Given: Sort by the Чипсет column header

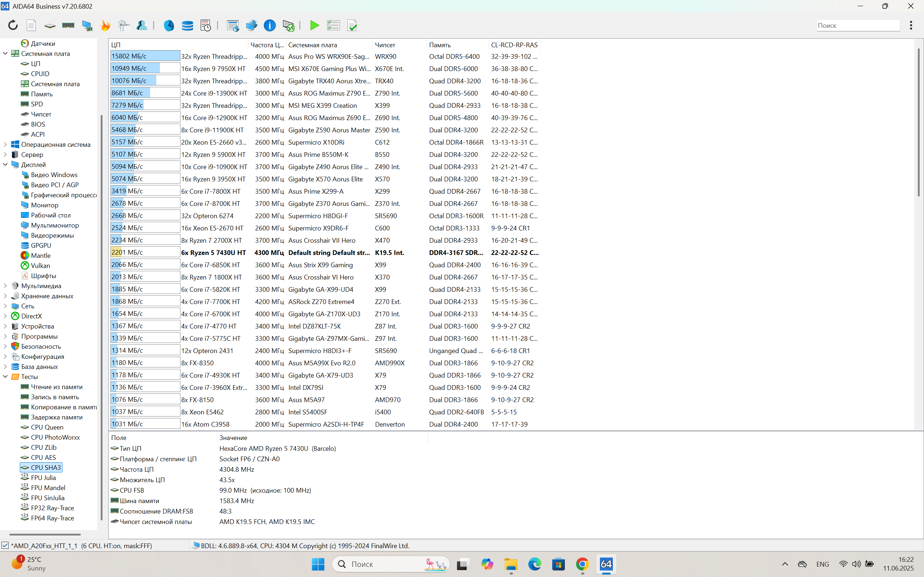Looking at the screenshot, I should click(385, 45).
